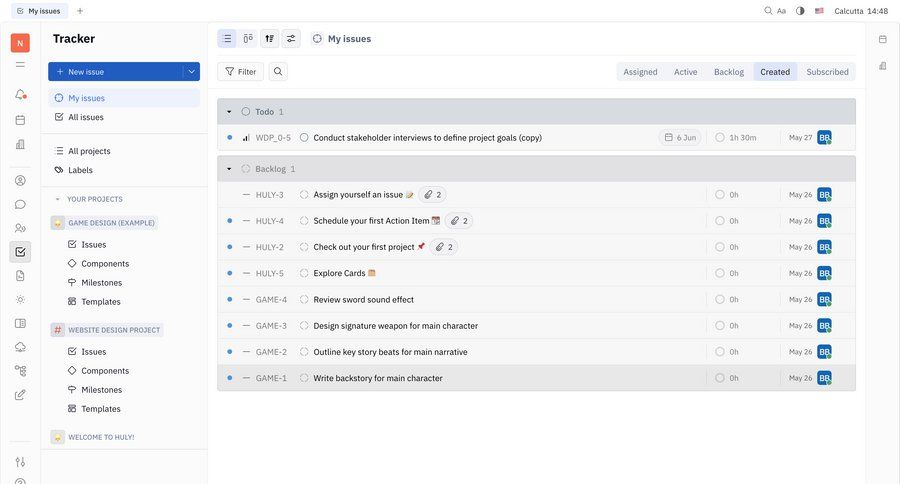
Task: Open the Filter button
Action: click(240, 72)
